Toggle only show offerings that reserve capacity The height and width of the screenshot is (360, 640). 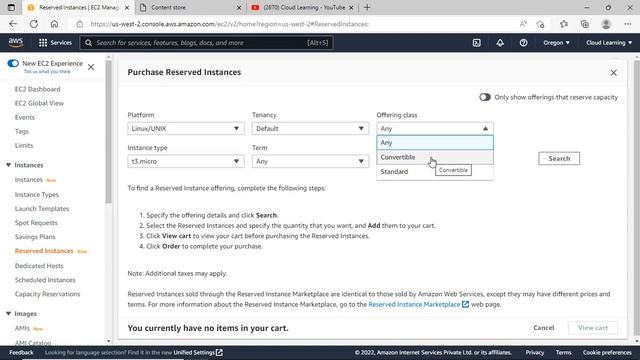tap(485, 97)
